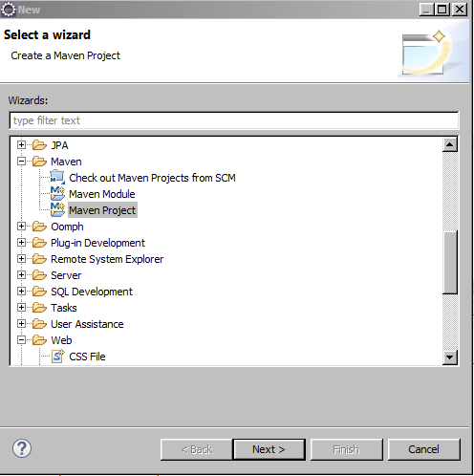Click the SQL Development folder icon
The width and height of the screenshot is (474, 476).
click(39, 292)
